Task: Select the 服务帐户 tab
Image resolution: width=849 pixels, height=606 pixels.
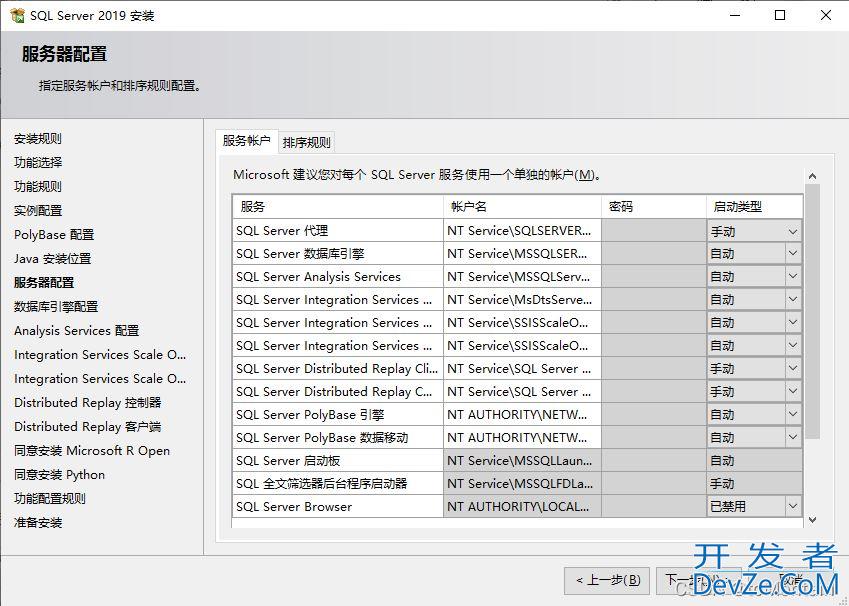Action: tap(246, 141)
